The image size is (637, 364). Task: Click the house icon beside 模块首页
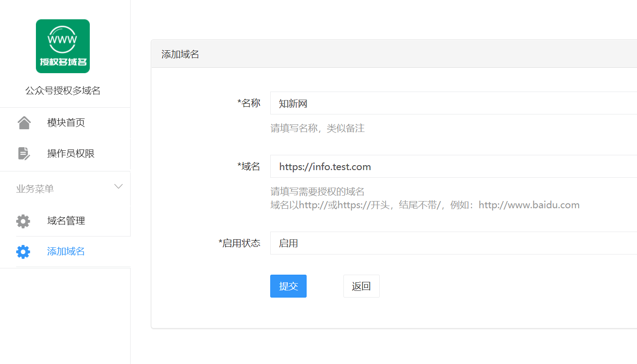24,123
